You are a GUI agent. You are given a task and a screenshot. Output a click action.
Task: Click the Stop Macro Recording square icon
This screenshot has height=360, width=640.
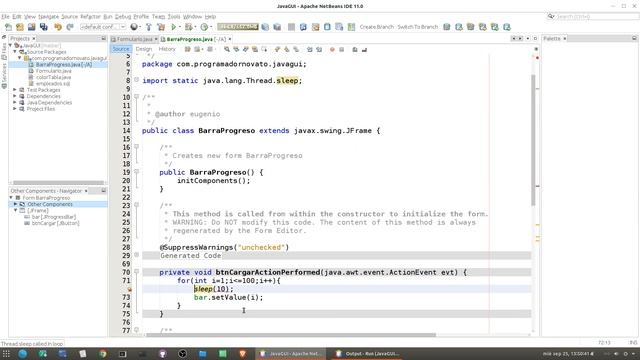click(x=342, y=49)
